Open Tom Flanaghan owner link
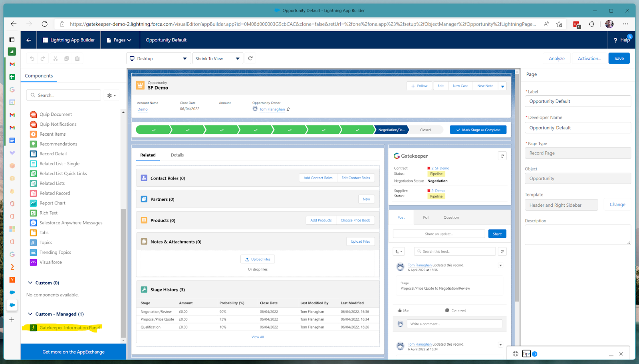This screenshot has height=364, width=639. 272,109
